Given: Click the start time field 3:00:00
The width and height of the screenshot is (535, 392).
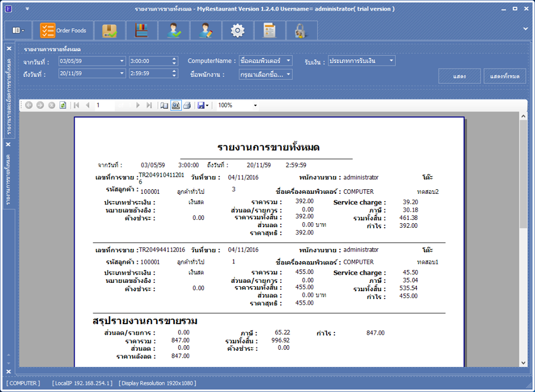Looking at the screenshot, I should pos(150,61).
